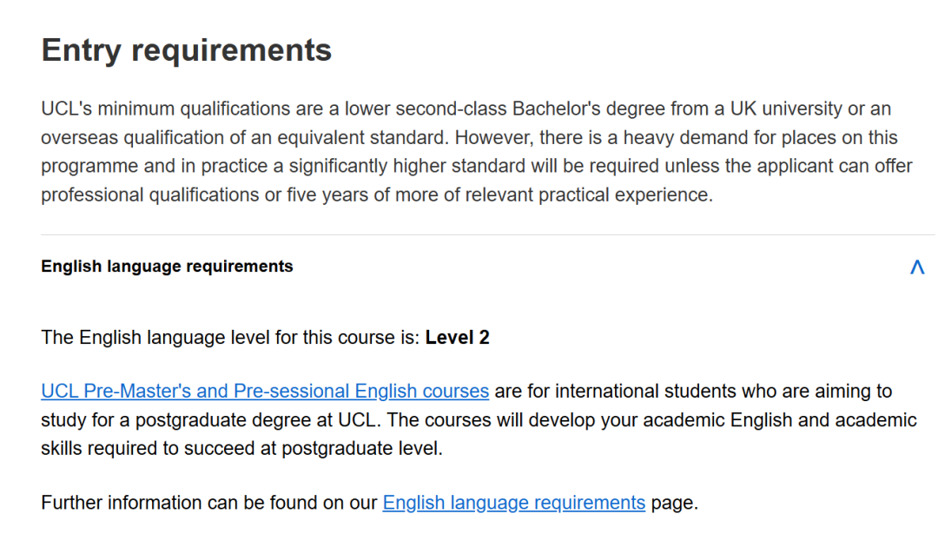Open UCL Pre-Master's and Pre-sessional English courses link
The image size is (938, 560).
(265, 392)
